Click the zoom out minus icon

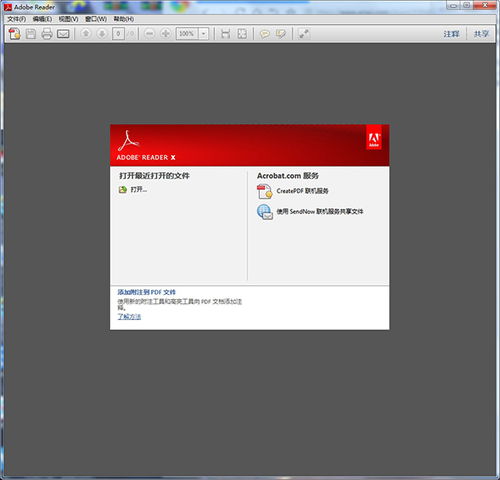point(150,34)
